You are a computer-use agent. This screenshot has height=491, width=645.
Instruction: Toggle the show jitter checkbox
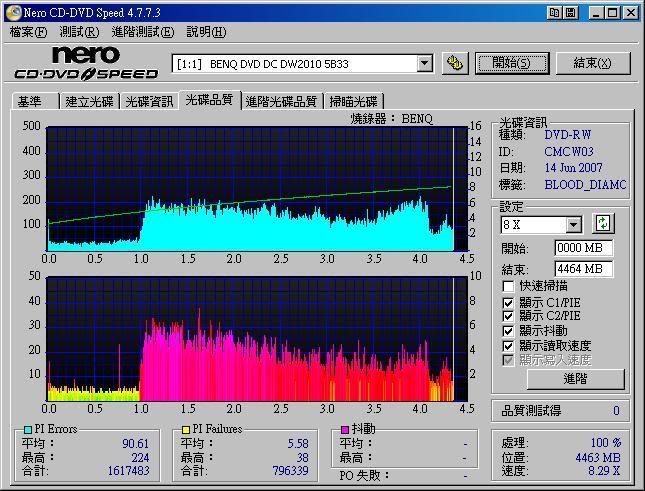pyautogui.click(x=508, y=331)
